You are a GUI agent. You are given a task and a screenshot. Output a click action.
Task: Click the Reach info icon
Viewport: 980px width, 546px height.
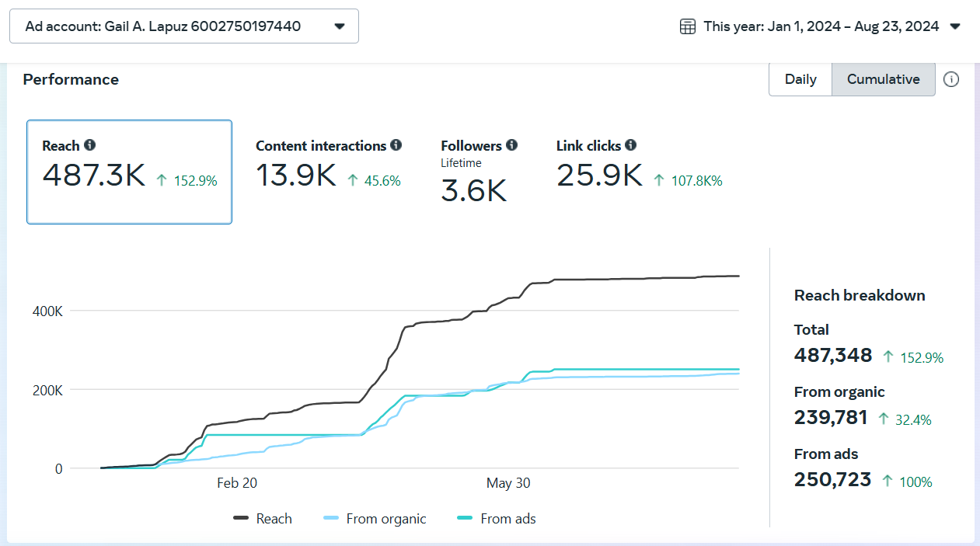90,145
